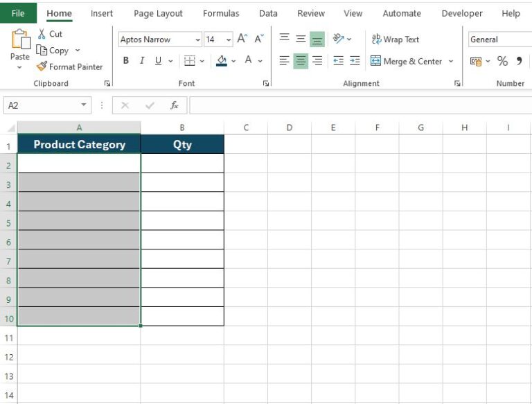Expand the font size dropdown
This screenshot has height=404, width=532.
pos(229,39)
